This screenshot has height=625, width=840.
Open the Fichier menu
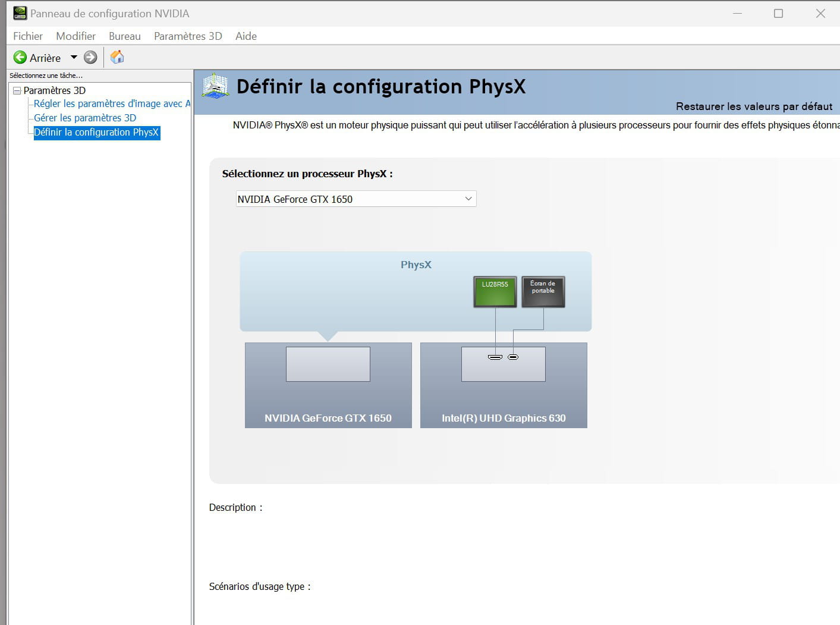[x=28, y=36]
